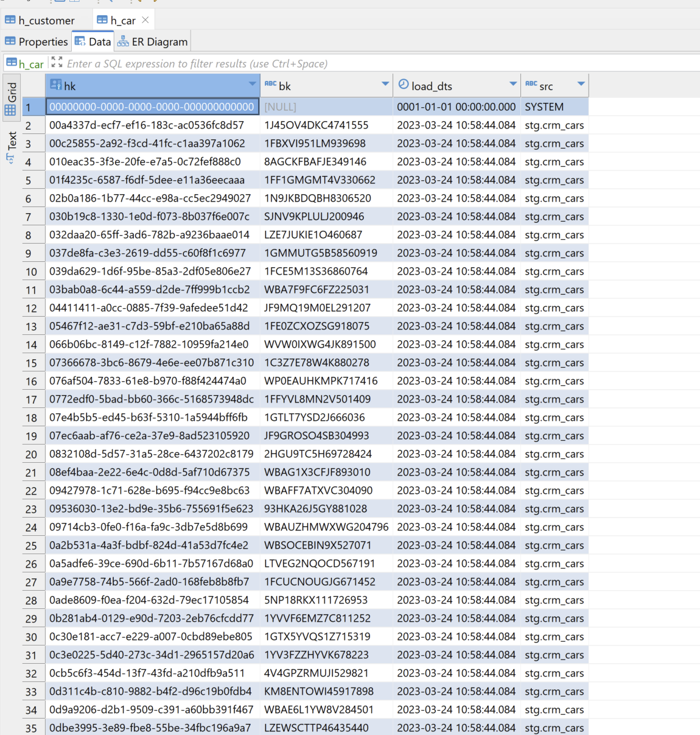Select the Data tab

(93, 41)
